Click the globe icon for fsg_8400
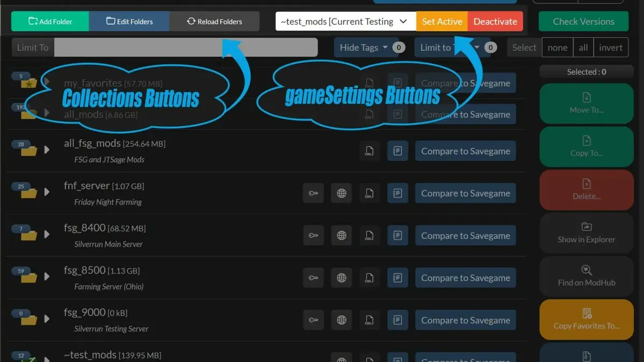644x362 pixels. pos(341,235)
